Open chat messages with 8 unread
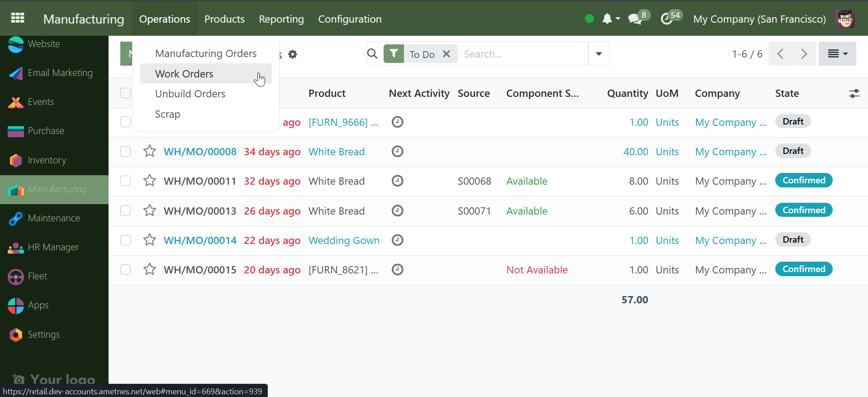Viewport: 868px width, 397px height. pyautogui.click(x=638, y=18)
